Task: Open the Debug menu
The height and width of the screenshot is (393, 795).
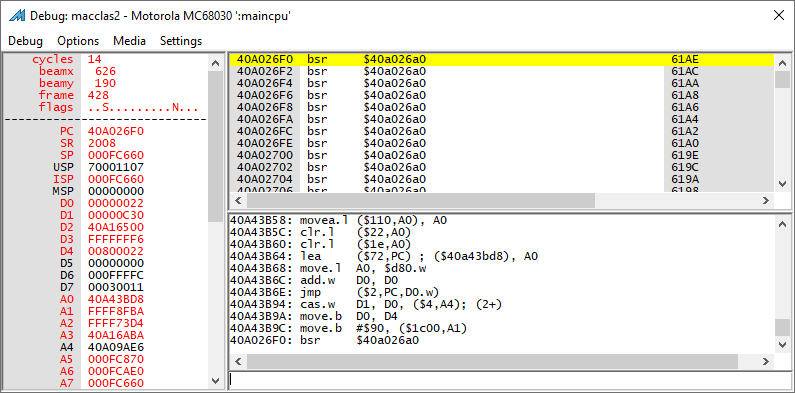Action: (x=25, y=41)
